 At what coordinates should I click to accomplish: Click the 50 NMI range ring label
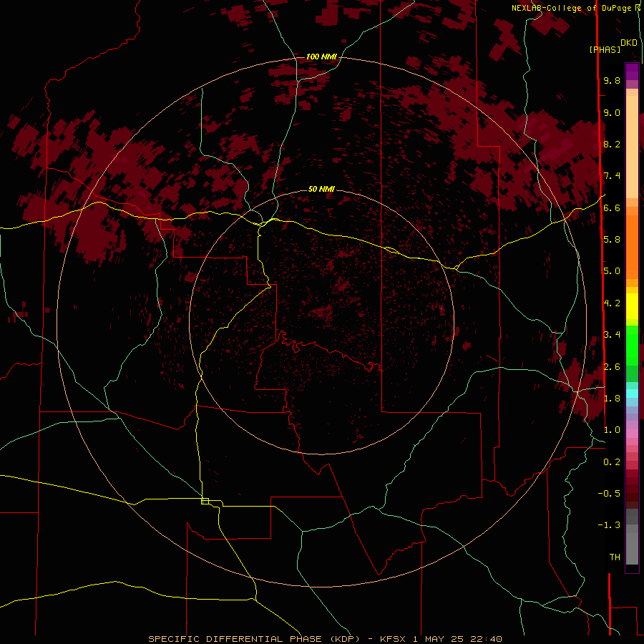321,189
